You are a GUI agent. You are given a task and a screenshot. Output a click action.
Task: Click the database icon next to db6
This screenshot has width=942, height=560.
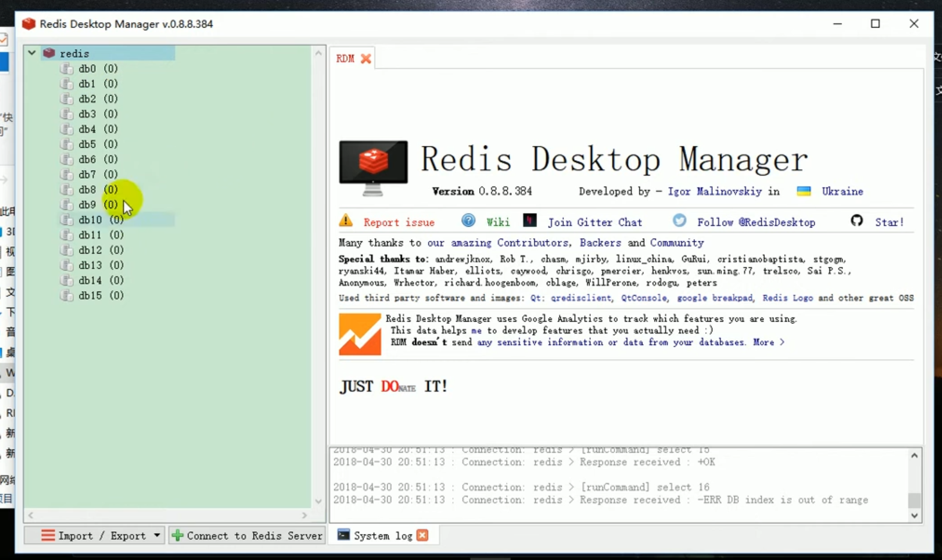(x=66, y=159)
